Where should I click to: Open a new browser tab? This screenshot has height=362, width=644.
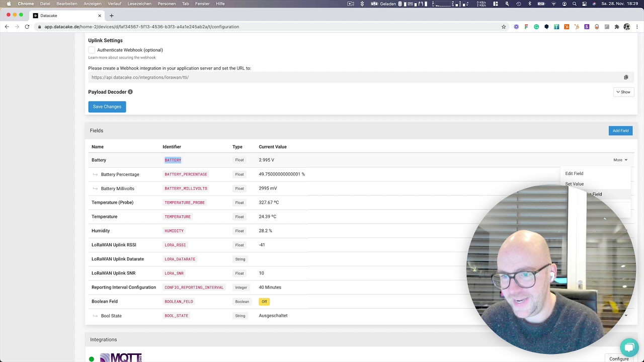click(112, 16)
